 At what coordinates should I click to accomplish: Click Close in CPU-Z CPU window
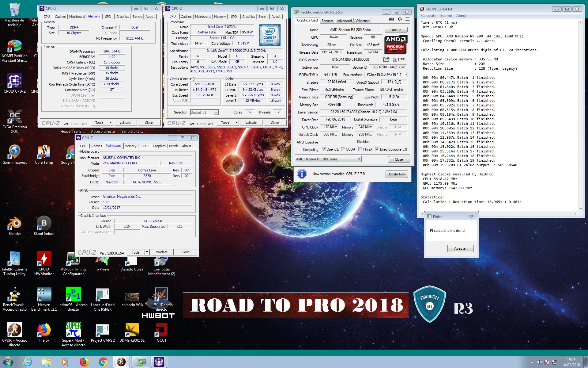[275, 123]
